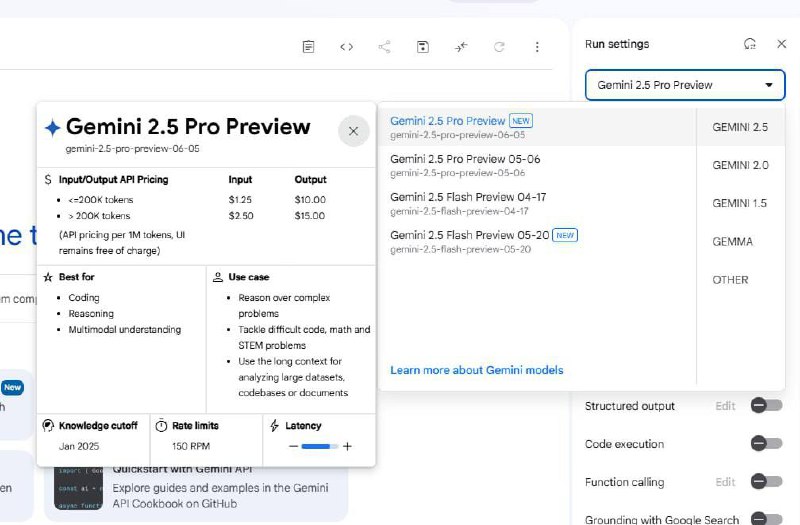Click the latency minus icon
This screenshot has height=525, width=800.
coord(293,446)
